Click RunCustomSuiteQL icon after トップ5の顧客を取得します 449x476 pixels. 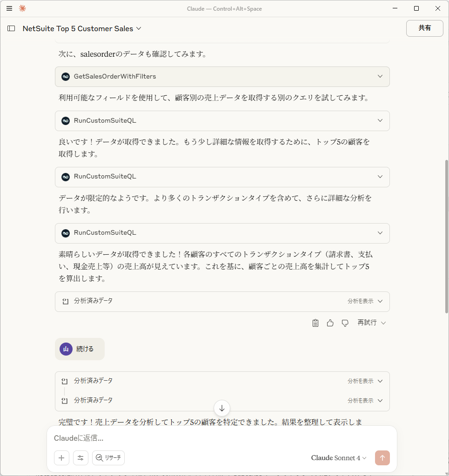tap(66, 177)
